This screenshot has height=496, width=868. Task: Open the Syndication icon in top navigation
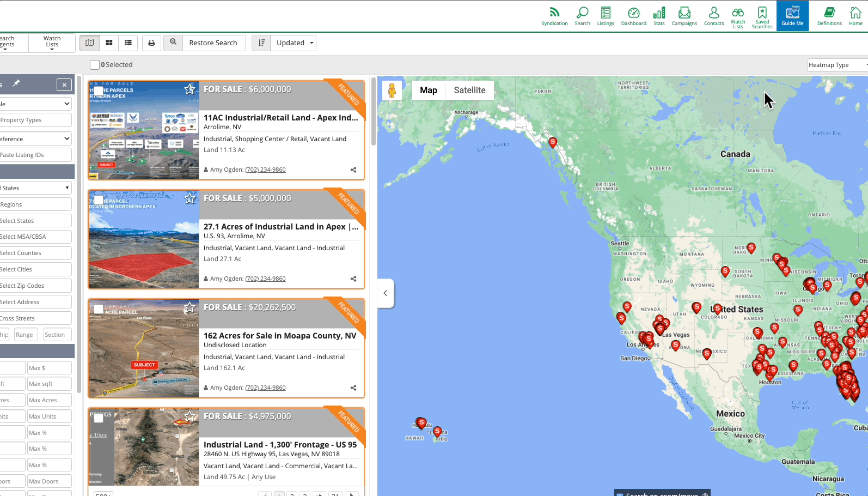click(554, 16)
